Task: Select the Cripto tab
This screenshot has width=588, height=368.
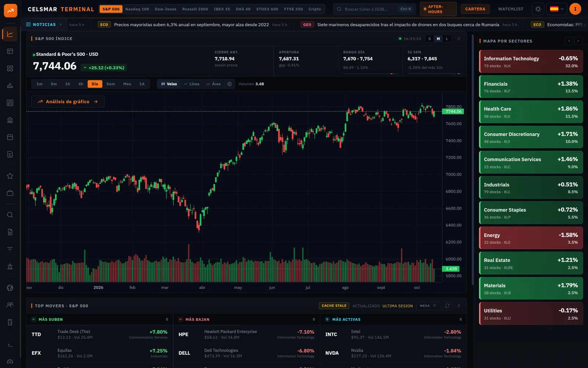Action: click(315, 9)
